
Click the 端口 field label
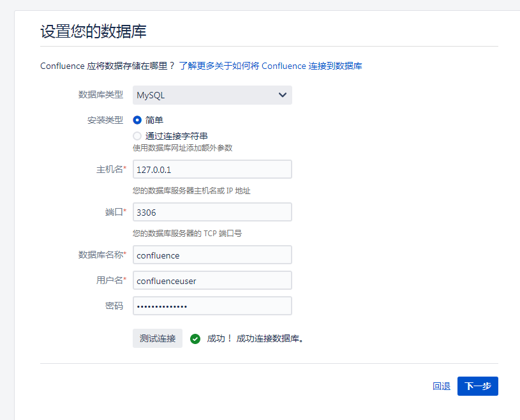click(115, 212)
